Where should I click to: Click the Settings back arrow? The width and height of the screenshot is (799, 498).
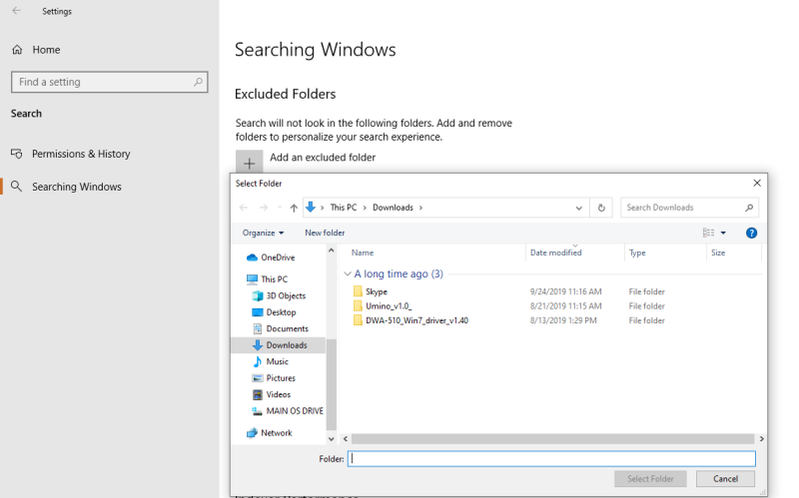click(x=16, y=11)
